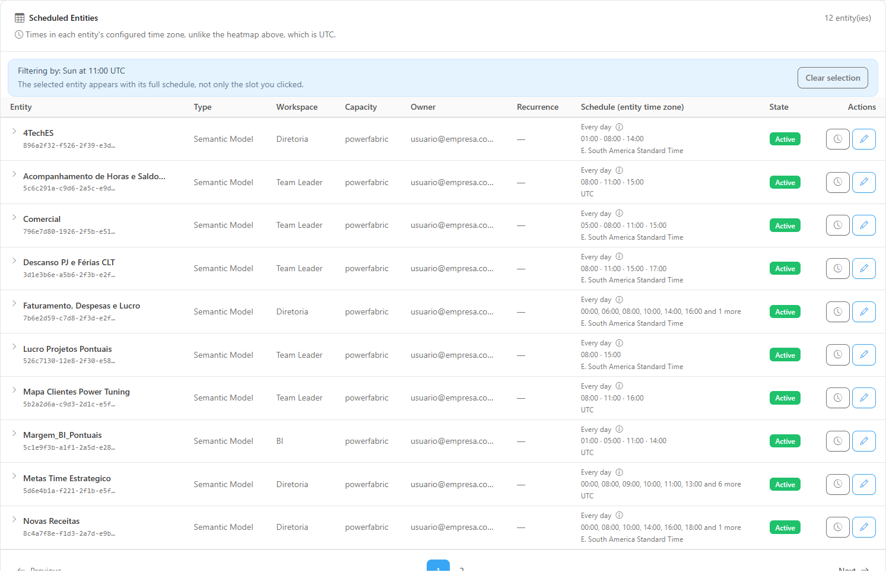Expand Metas Time Estrategico row
The image size is (886, 588).
[x=14, y=476]
